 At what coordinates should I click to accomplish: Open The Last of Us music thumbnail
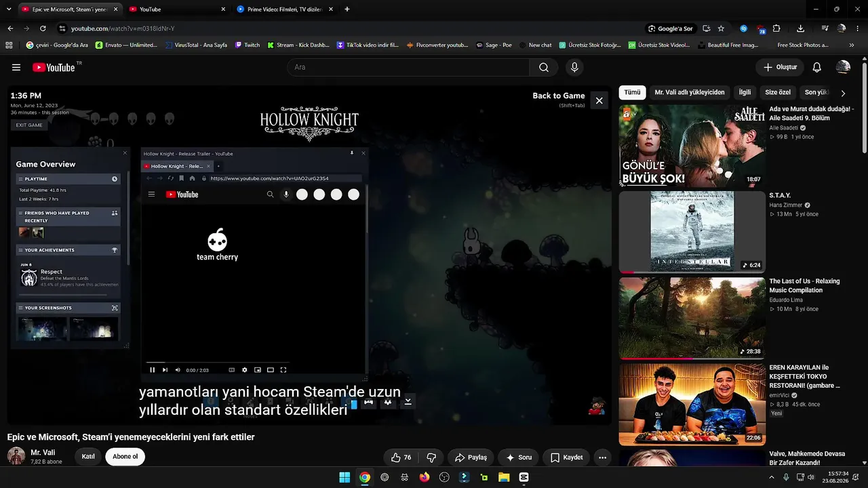point(692,318)
